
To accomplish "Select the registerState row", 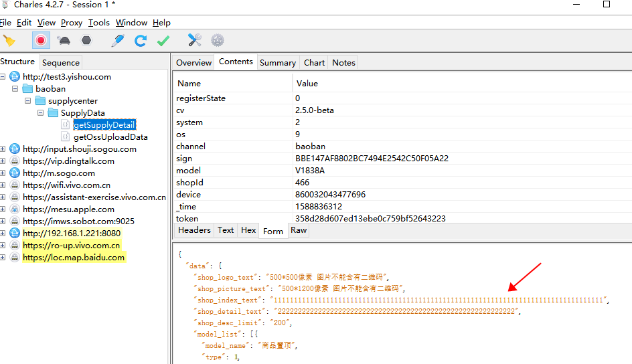I will 402,98.
